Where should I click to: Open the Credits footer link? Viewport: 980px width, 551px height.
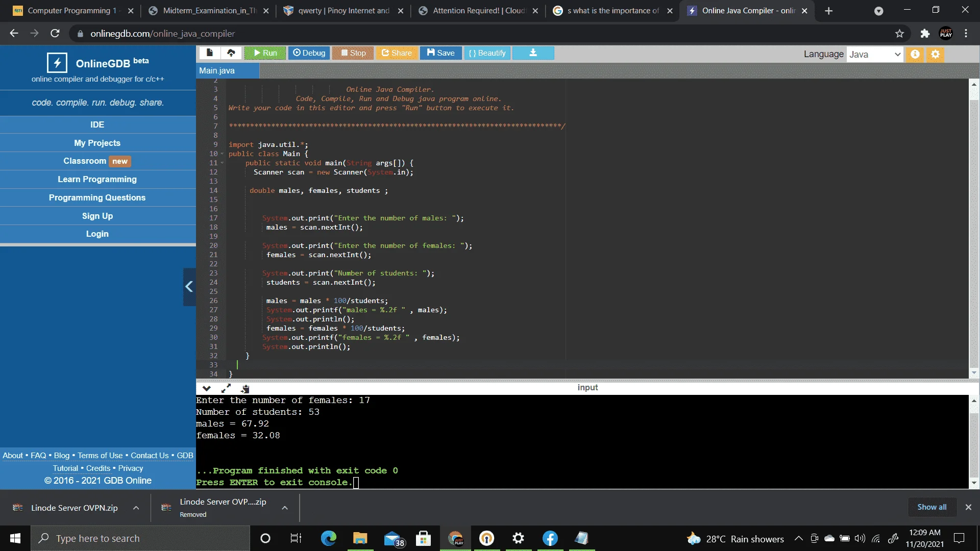coord(98,468)
